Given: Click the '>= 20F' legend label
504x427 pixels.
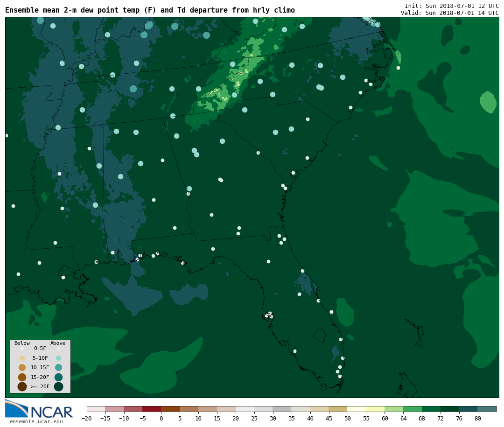Looking at the screenshot, I should 40,386.
